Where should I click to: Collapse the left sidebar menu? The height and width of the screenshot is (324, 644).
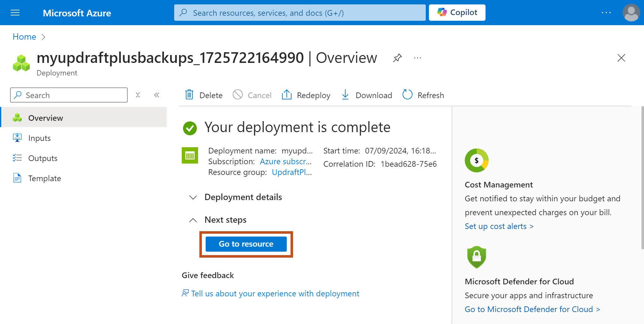point(157,95)
